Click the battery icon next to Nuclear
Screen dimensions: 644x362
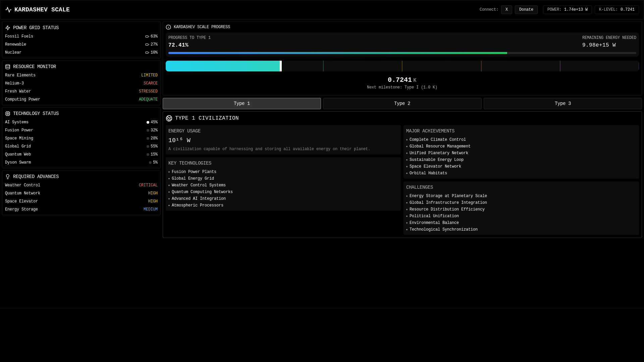(x=147, y=53)
